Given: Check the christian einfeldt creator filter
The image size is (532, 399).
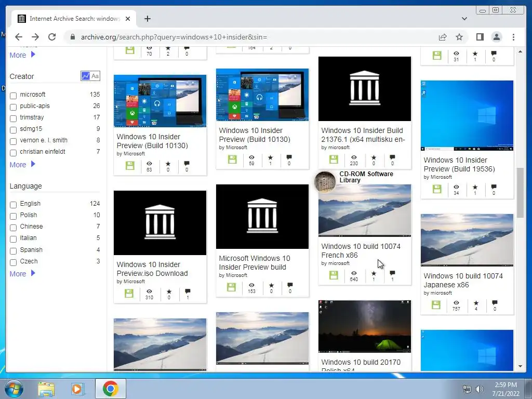Looking at the screenshot, I should [13, 153].
